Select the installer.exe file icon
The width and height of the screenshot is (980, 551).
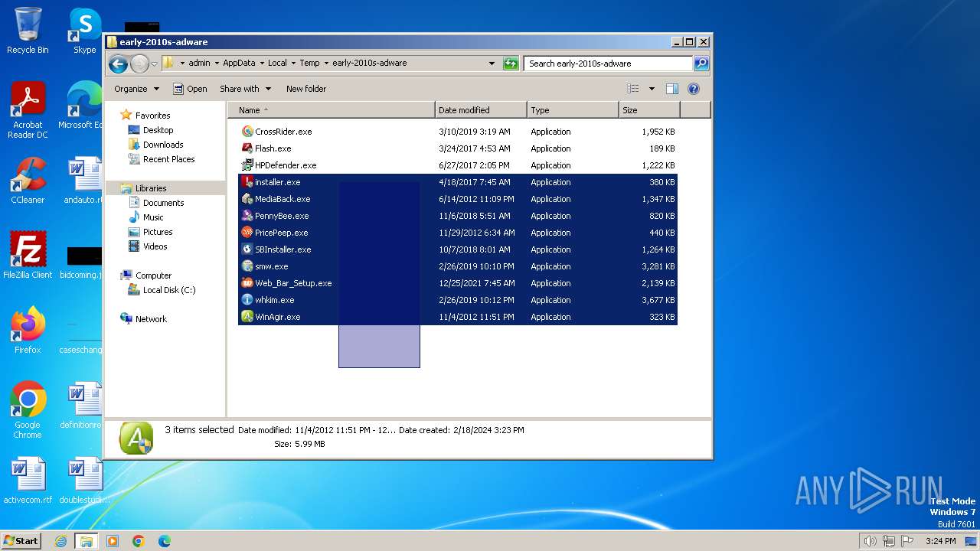pos(247,182)
